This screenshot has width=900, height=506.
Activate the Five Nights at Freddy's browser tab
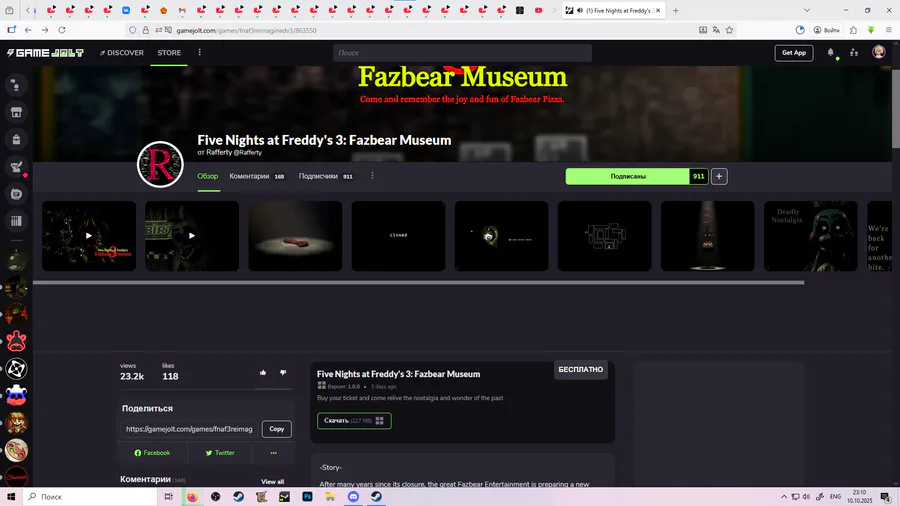pos(614,10)
